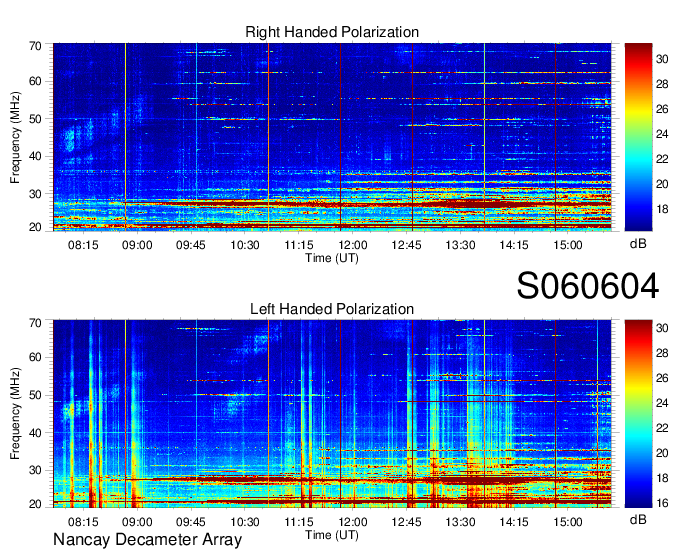This screenshot has height=552, width=680.
Task: Click the "09:00" time tick of Right Handed plot
Action: [137, 245]
